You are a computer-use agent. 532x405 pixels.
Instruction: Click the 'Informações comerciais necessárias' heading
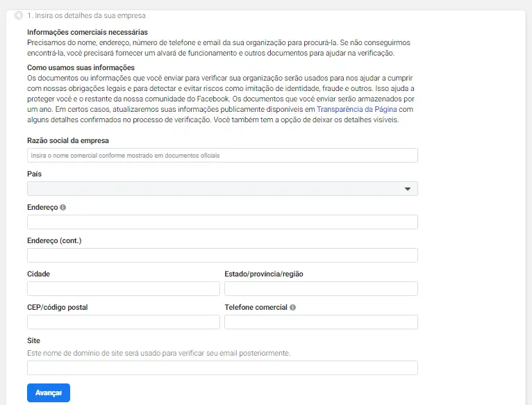[88, 32]
